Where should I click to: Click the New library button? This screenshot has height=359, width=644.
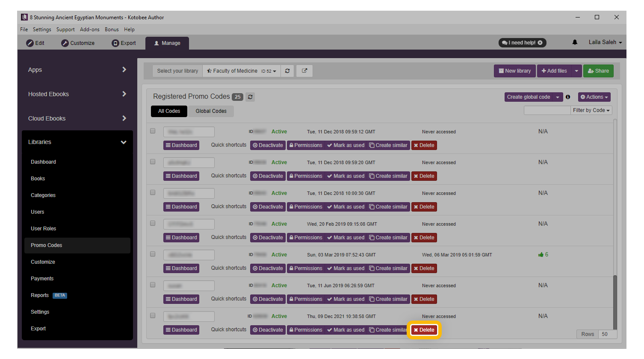coord(515,71)
